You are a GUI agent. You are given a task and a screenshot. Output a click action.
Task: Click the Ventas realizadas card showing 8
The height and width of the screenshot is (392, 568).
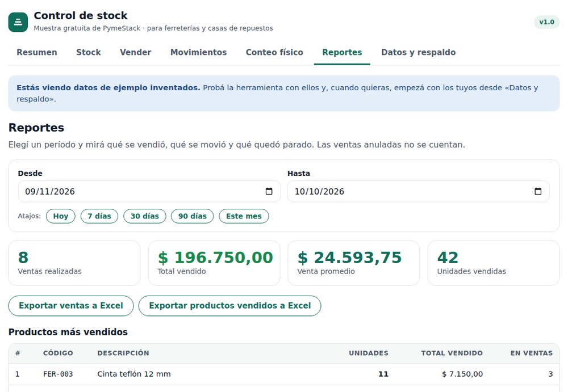[x=74, y=263]
